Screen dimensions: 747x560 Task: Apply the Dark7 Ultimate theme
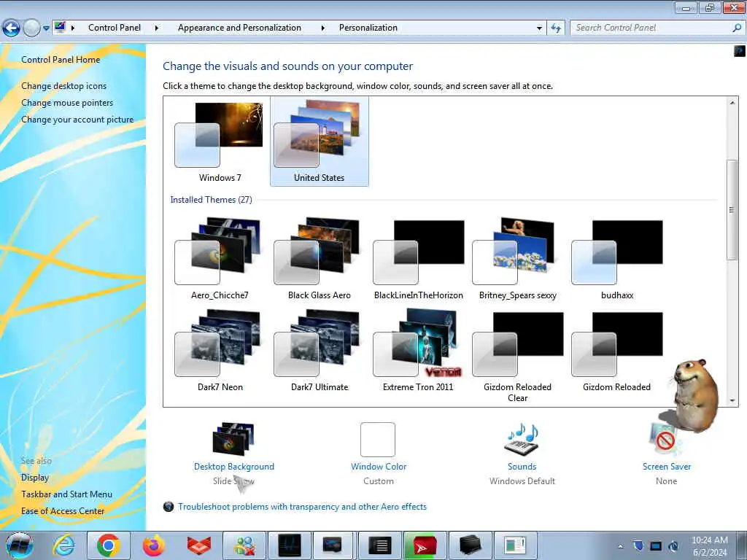tap(320, 351)
